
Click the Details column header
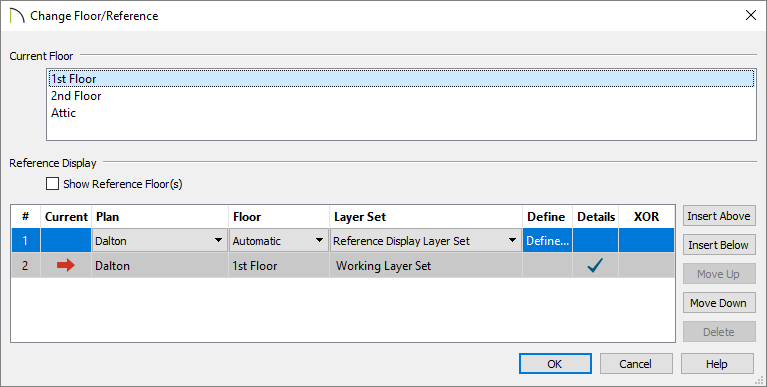[x=596, y=217]
